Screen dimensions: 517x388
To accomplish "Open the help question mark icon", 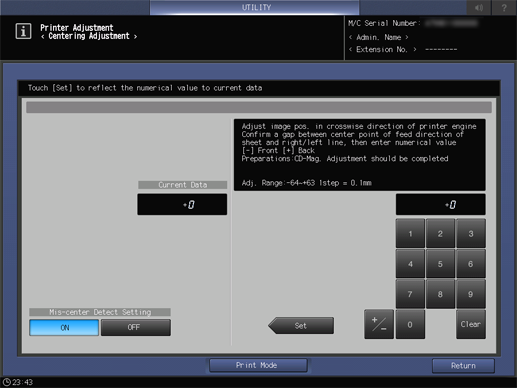I will [504, 7].
